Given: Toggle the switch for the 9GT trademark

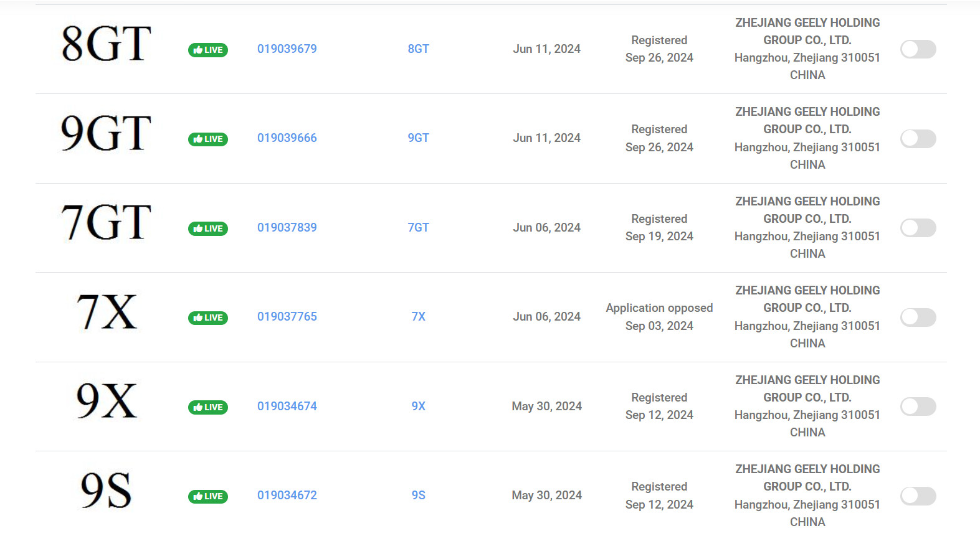Looking at the screenshot, I should click(x=918, y=138).
